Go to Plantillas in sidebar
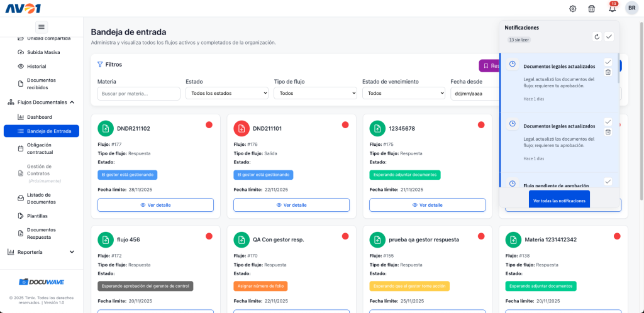This screenshot has height=313, width=644. pyautogui.click(x=37, y=216)
